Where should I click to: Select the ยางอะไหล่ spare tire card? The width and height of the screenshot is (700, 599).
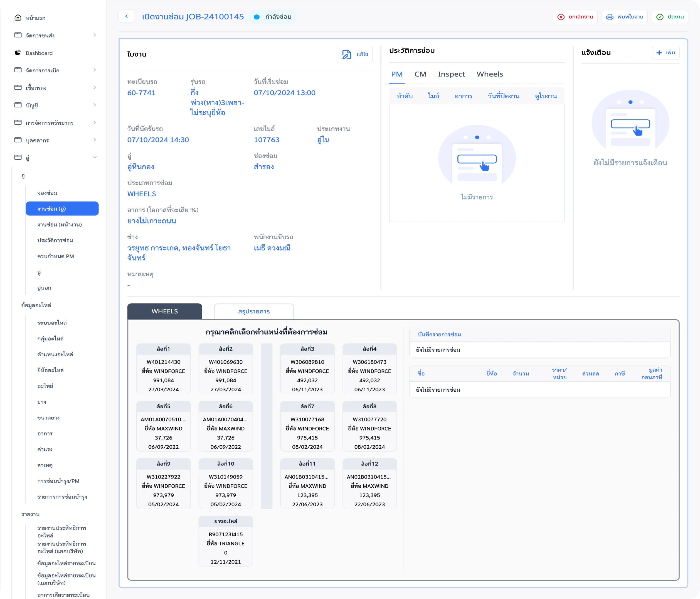point(226,541)
